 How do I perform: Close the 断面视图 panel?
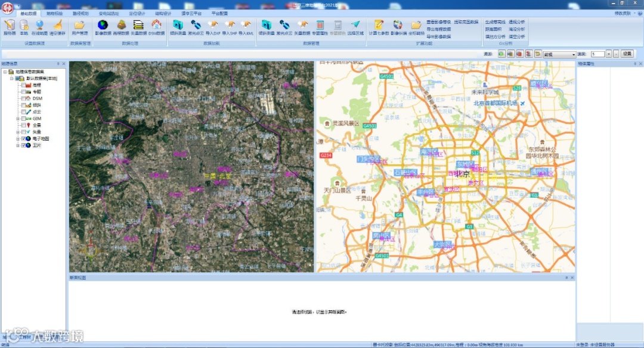pyautogui.click(x=572, y=278)
